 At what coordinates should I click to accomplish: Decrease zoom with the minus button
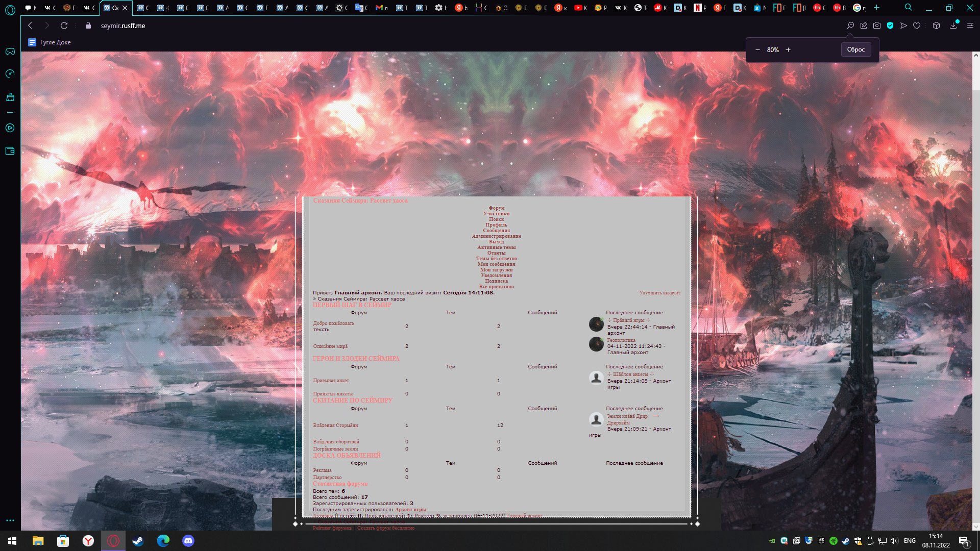pyautogui.click(x=757, y=49)
